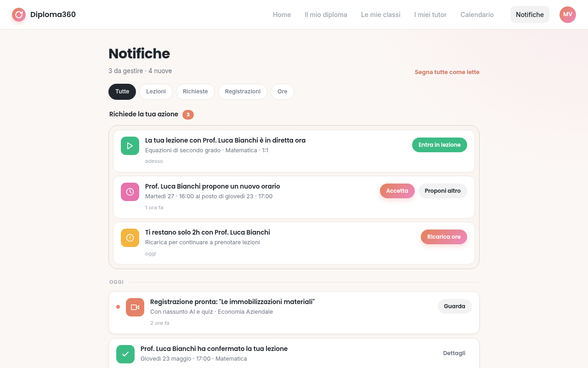
Task: Click the orange camera icon for recording ready
Action: tap(135, 307)
